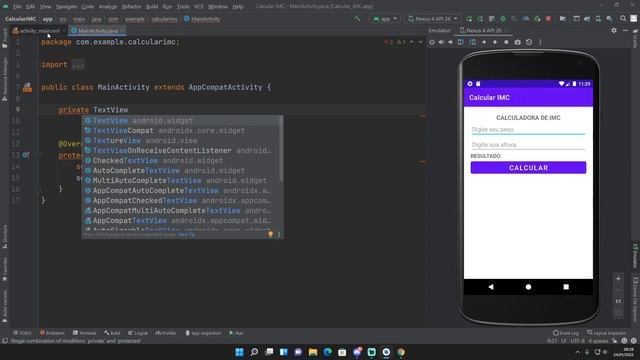Choose TextureView completion suggestion

click(x=182, y=140)
